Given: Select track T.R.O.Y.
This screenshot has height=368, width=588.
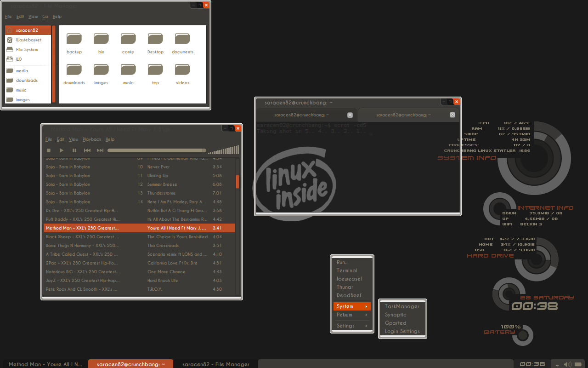Looking at the screenshot, I should (x=139, y=289).
